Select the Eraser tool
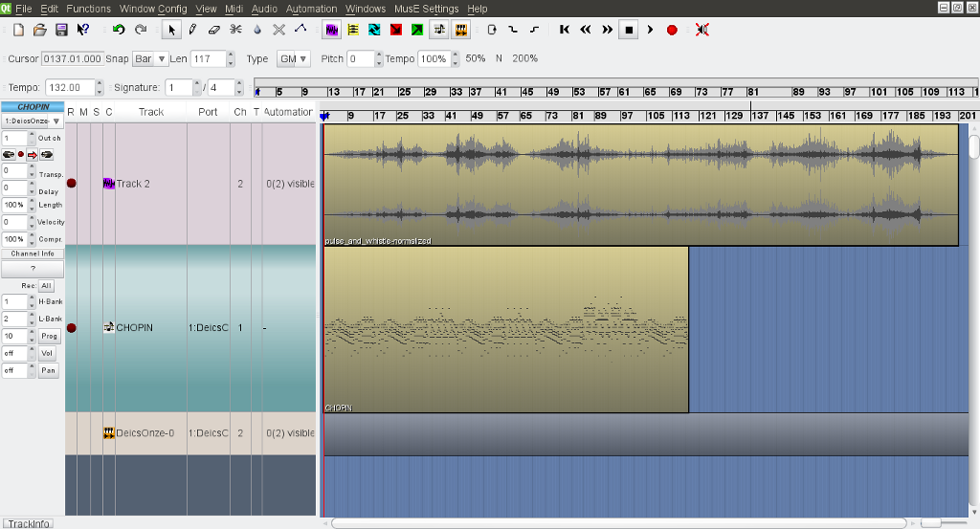 pos(214,30)
